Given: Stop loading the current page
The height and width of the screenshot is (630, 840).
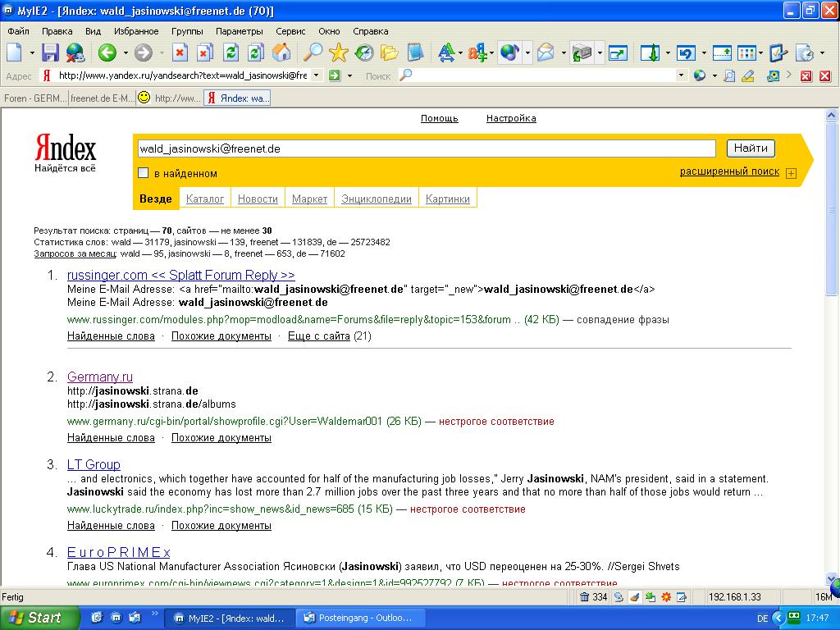Looking at the screenshot, I should tap(180, 52).
